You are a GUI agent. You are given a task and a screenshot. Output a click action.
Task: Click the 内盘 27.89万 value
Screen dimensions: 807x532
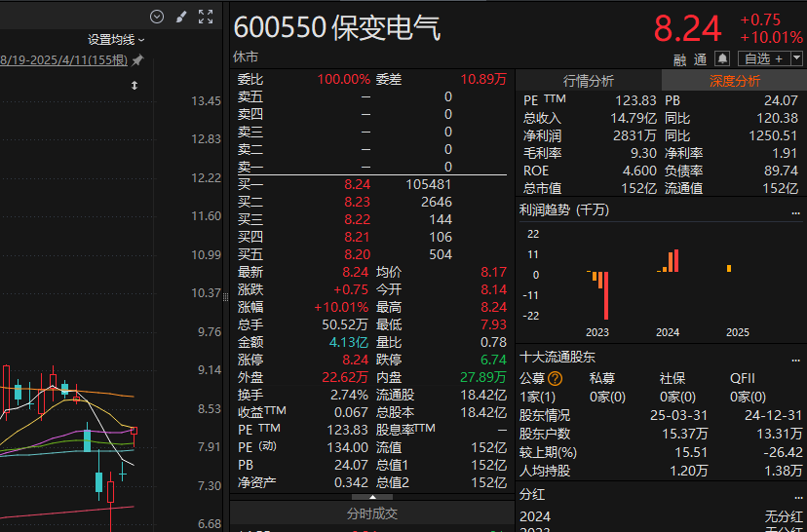483,377
